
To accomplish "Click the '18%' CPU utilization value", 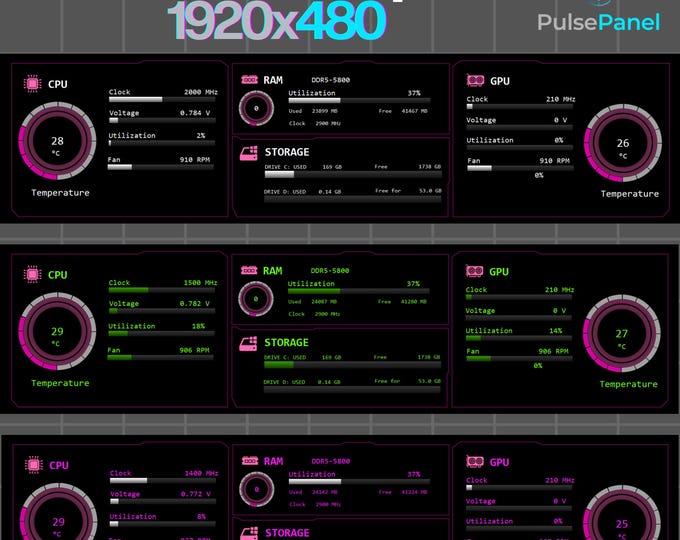I will (198, 326).
